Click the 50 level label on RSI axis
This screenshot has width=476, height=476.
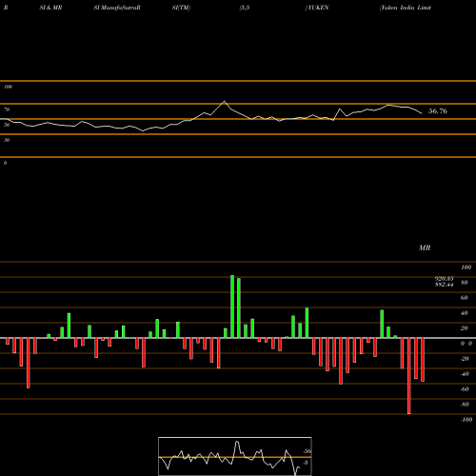point(7,125)
